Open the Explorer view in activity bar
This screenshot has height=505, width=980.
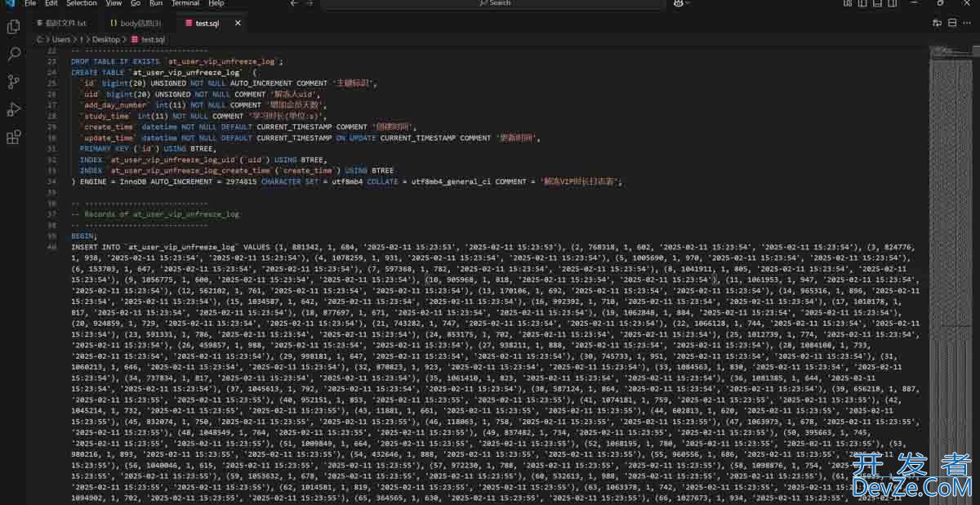click(13, 27)
